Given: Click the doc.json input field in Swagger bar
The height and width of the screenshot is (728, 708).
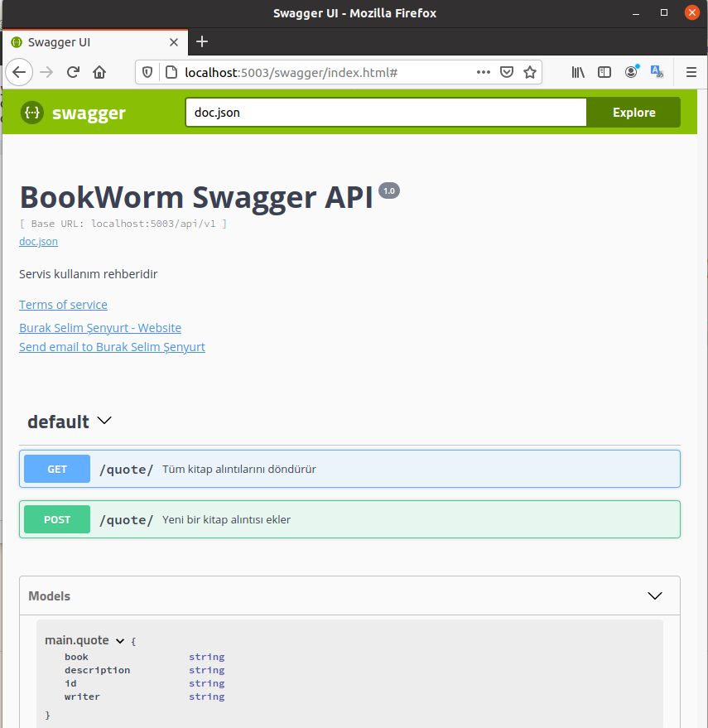Looking at the screenshot, I should (385, 113).
